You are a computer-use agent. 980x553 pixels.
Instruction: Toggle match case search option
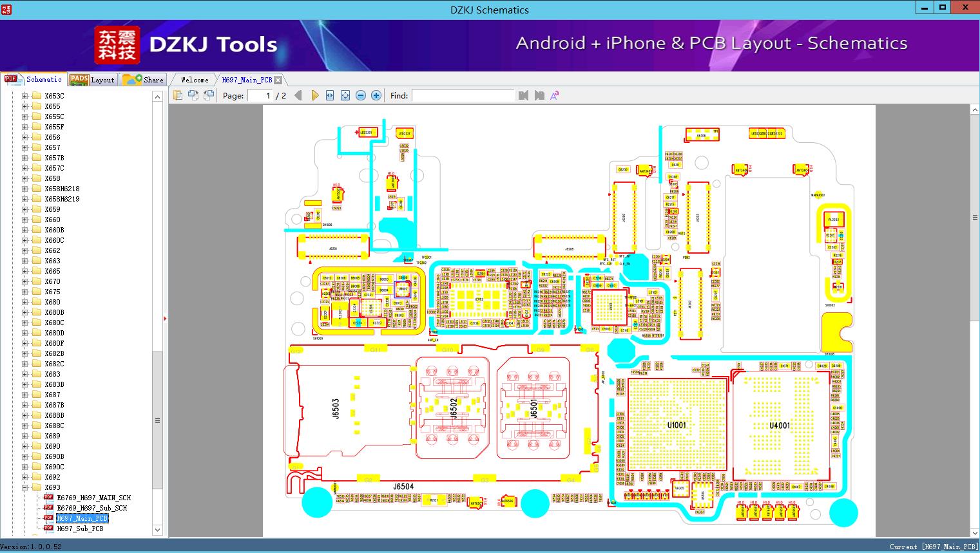[554, 95]
